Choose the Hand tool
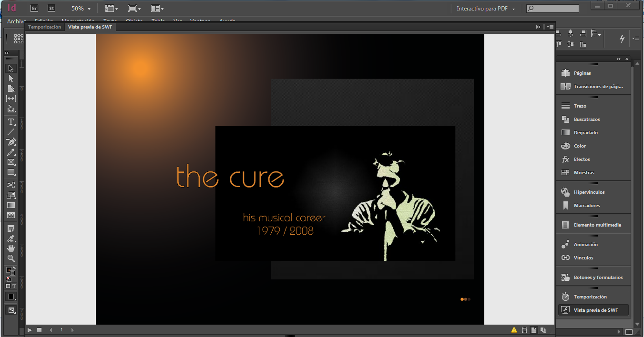Viewport: 644px width, 337px height. click(x=11, y=248)
